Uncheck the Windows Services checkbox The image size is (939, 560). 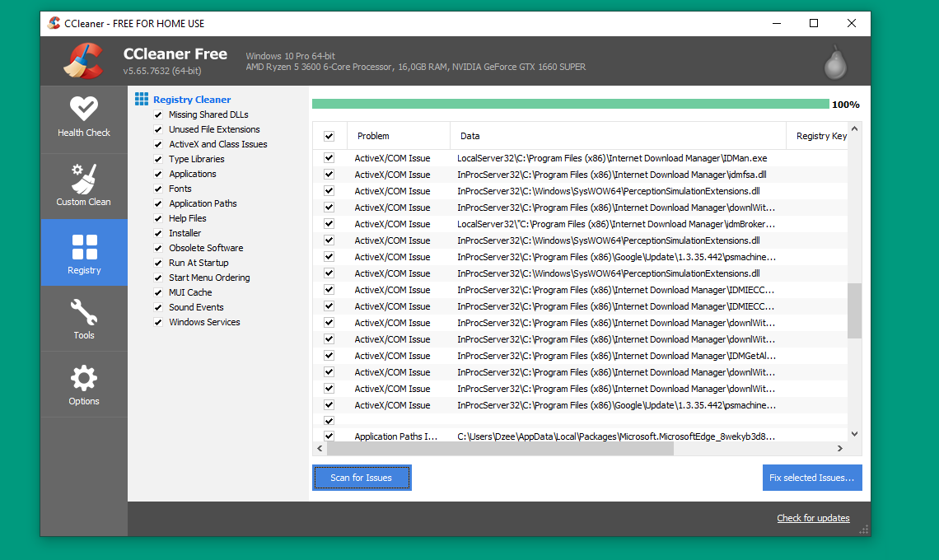(x=158, y=322)
